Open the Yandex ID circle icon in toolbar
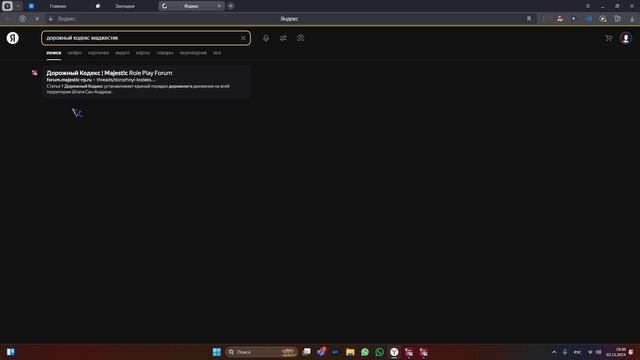The image size is (640, 360). (x=22, y=19)
